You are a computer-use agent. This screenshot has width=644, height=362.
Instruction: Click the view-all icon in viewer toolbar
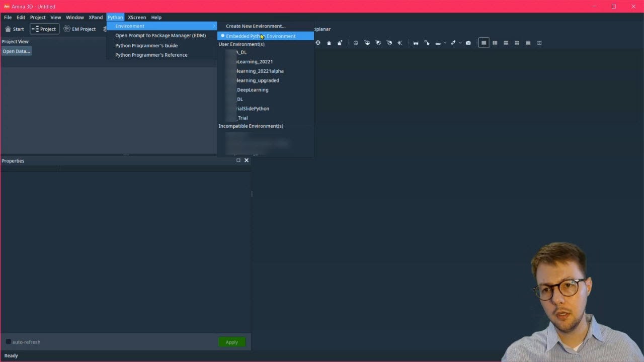[x=318, y=43]
